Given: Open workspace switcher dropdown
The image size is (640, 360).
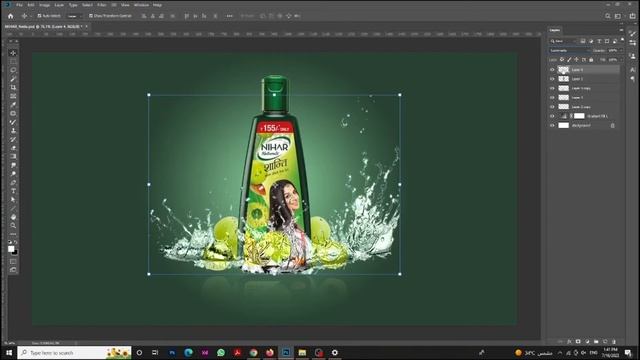Looking at the screenshot, I should pos(618,16).
